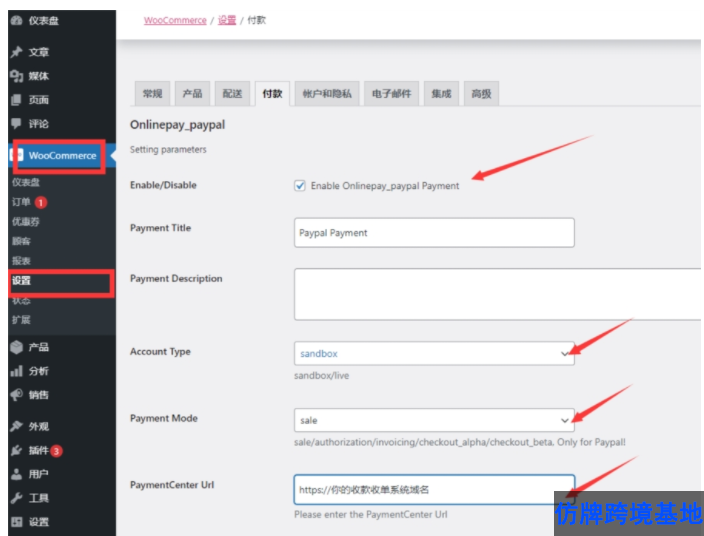This screenshot has width=704, height=536.
Task: Click the 'Account Type' label
Action: 160,351
